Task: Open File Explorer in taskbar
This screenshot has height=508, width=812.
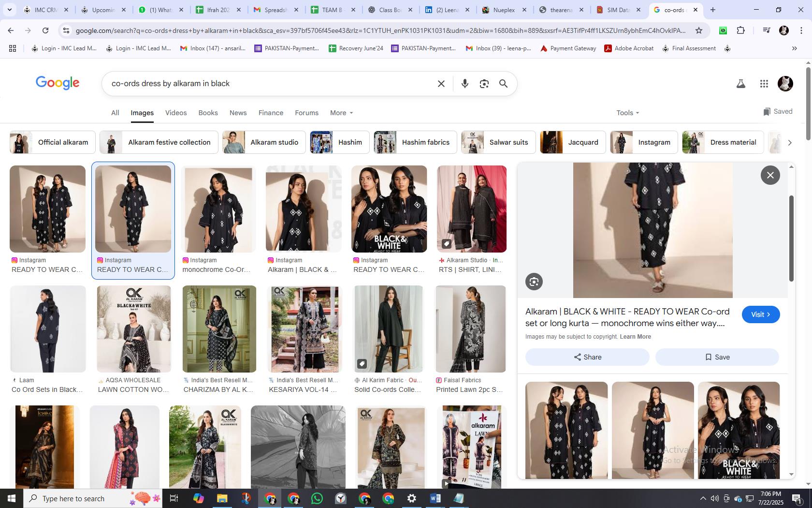Action: pyautogui.click(x=222, y=498)
